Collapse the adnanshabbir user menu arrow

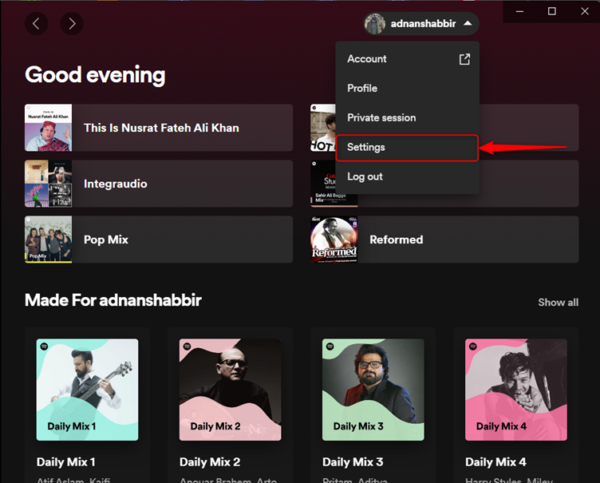pyautogui.click(x=468, y=23)
